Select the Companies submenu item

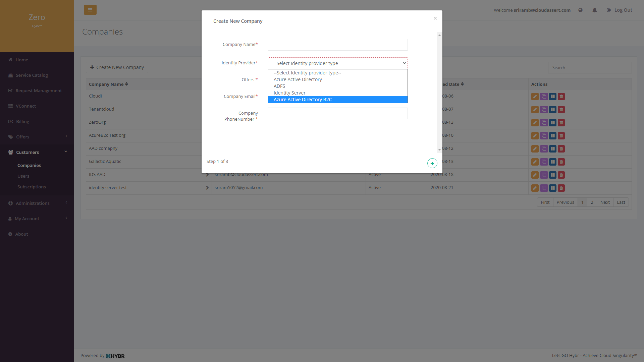(x=29, y=165)
